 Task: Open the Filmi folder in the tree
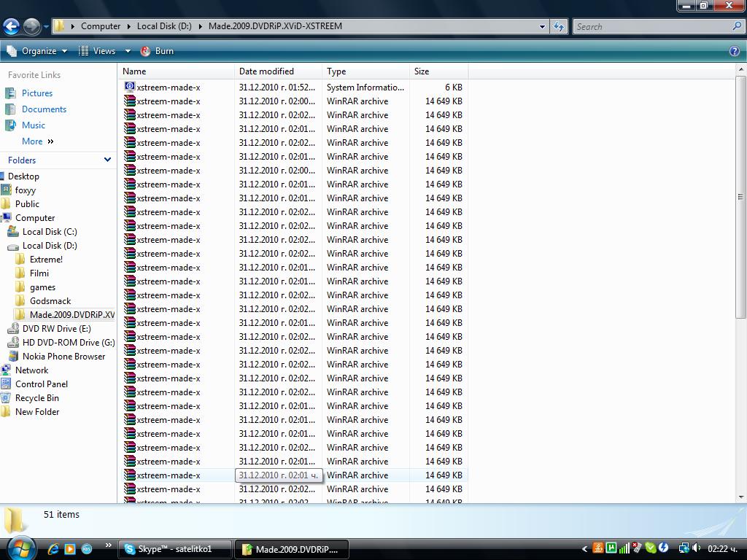(39, 273)
